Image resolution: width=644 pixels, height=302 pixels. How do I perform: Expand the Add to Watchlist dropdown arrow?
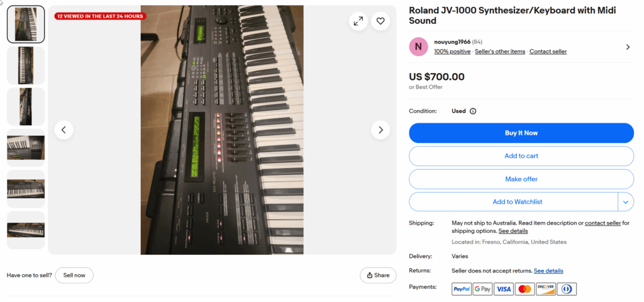[x=626, y=202]
